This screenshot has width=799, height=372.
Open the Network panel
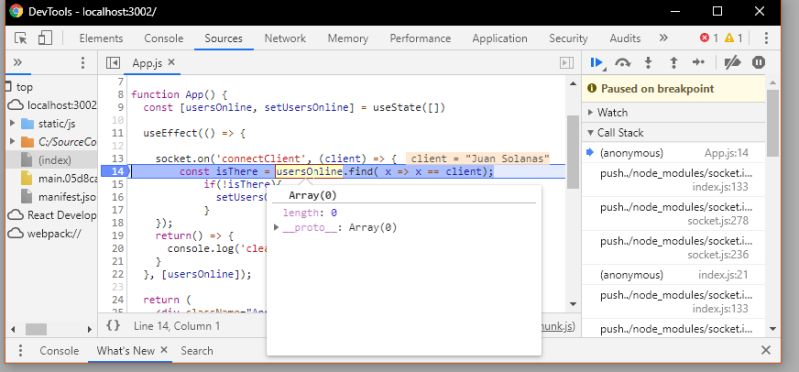pos(285,39)
